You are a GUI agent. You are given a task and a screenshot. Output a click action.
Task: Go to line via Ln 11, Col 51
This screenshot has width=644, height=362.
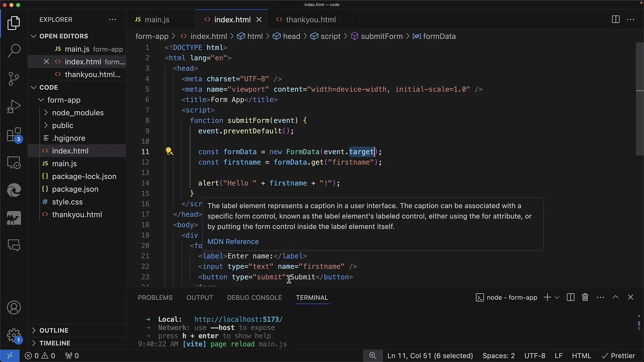click(x=430, y=356)
